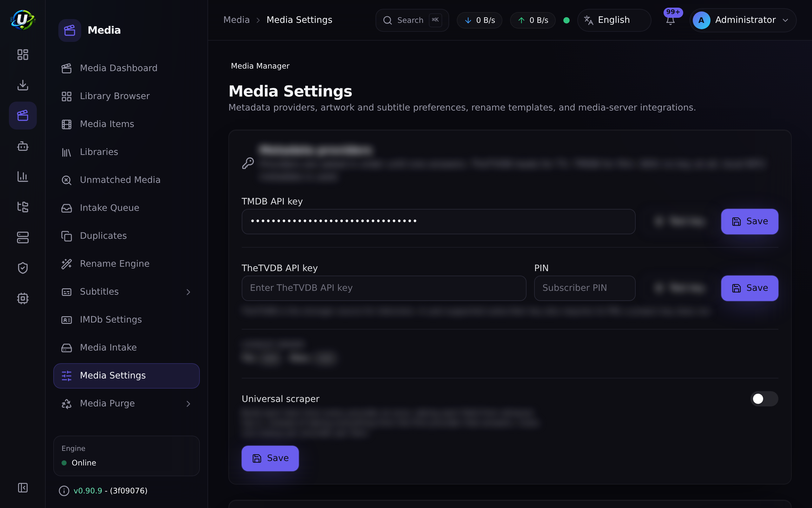Open Media Intake page
Image resolution: width=812 pixels, height=508 pixels.
pos(127,347)
